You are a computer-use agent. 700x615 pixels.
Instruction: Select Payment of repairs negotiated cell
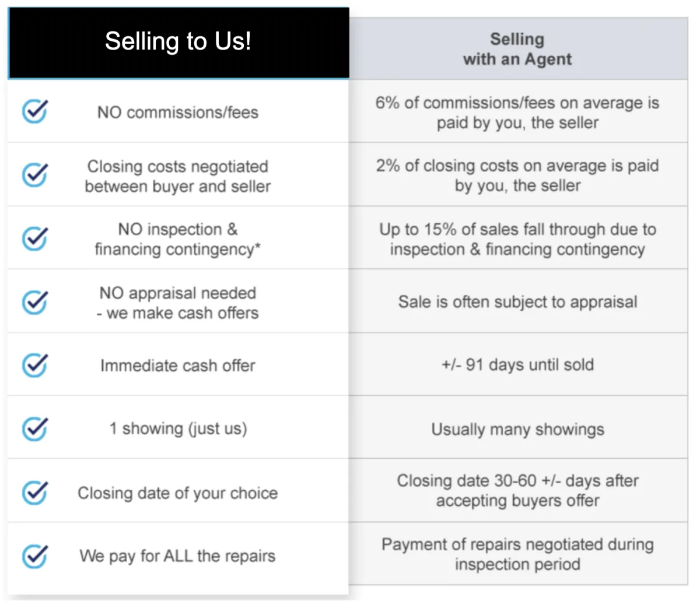518,554
